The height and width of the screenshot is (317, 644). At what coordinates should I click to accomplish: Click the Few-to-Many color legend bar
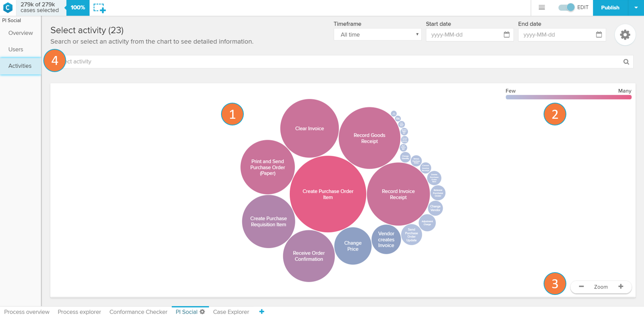[568, 97]
